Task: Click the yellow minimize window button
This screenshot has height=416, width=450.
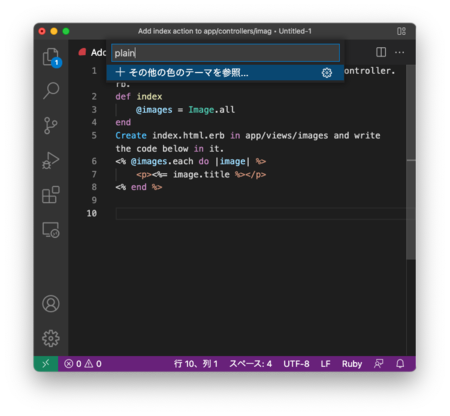Action: (x=54, y=31)
